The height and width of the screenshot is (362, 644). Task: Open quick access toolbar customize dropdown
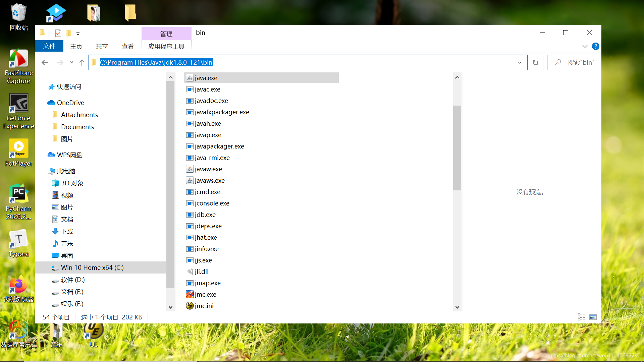click(x=78, y=34)
